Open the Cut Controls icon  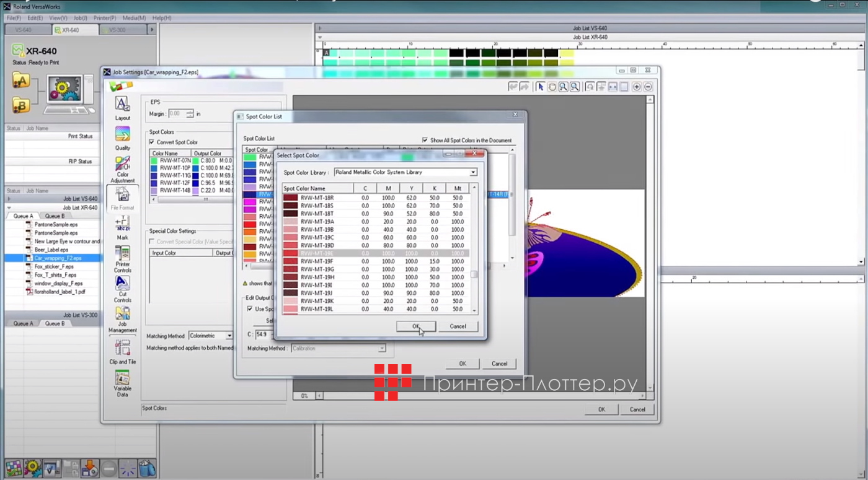point(122,285)
